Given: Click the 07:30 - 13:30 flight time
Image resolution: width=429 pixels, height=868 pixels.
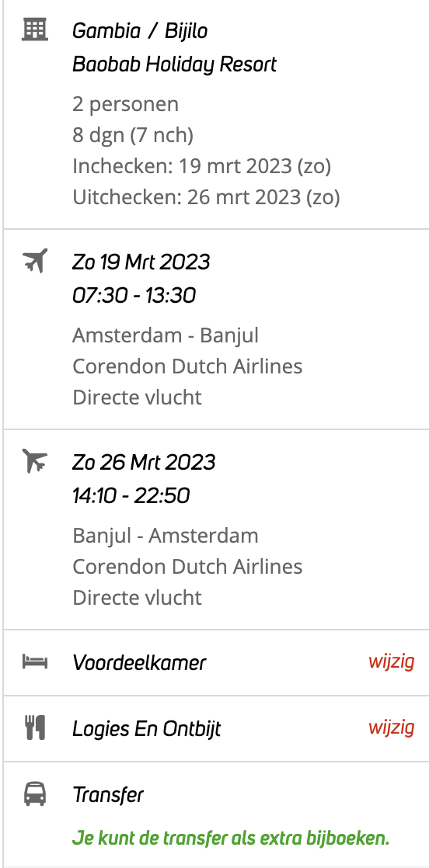Looking at the screenshot, I should click(134, 296).
